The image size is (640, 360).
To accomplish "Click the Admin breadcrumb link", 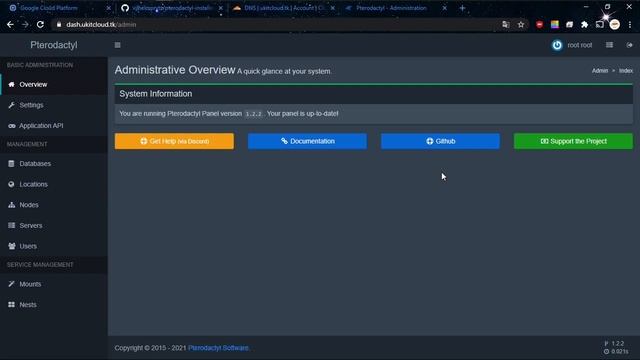I will [x=600, y=71].
